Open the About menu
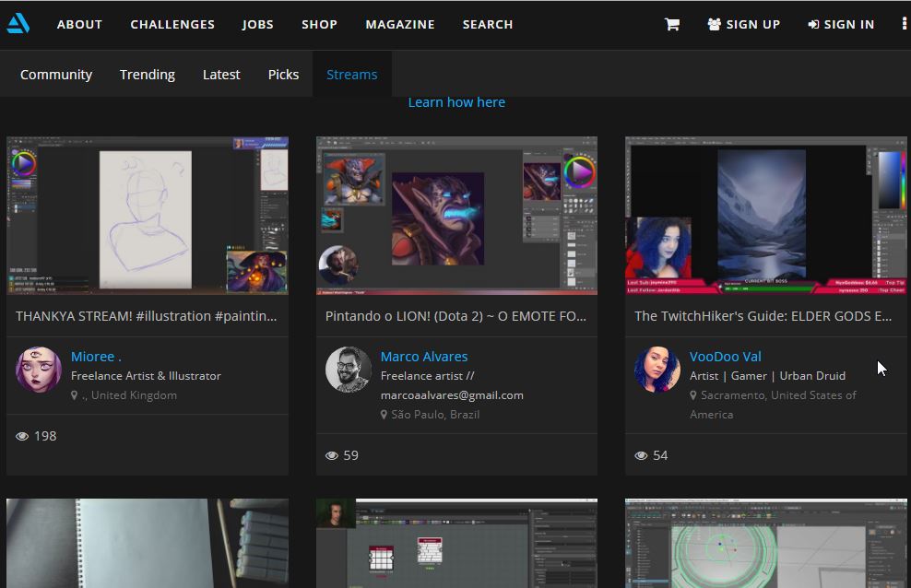Screen dimensions: 911x588 [79, 24]
